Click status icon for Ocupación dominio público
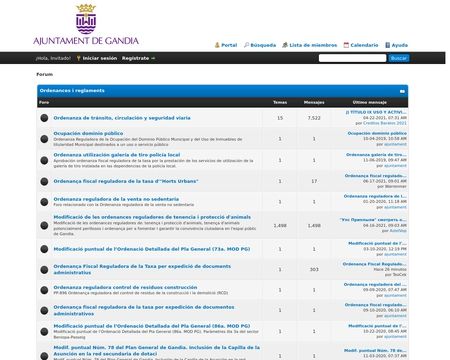Screen dimensions: 450x360 pyautogui.click(x=44, y=139)
